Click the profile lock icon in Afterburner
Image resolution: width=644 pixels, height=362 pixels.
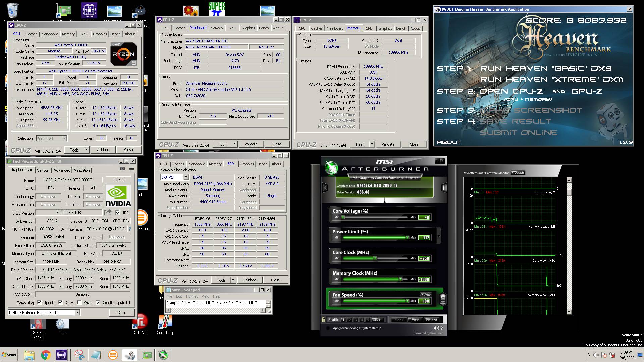[x=323, y=319]
